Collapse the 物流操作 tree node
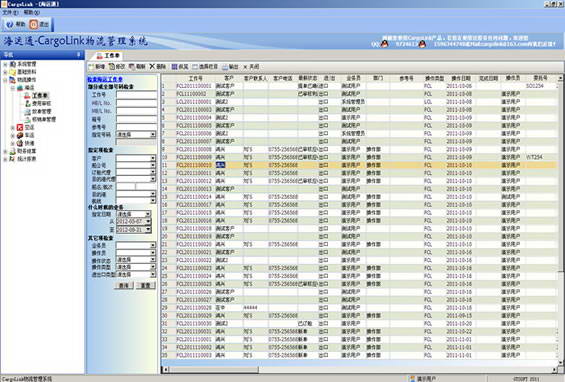Viewport: 565px width, 382px height. pos(5,80)
